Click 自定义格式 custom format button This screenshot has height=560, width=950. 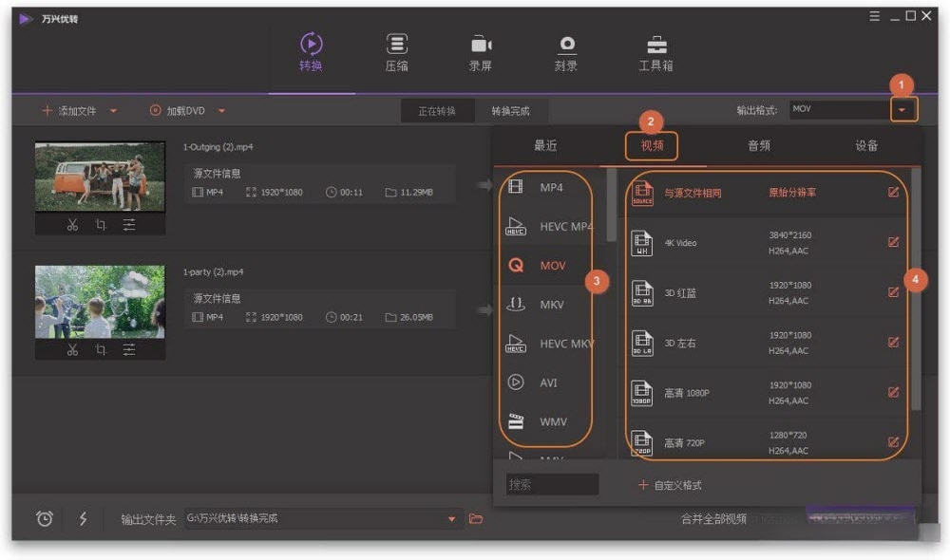pyautogui.click(x=670, y=485)
